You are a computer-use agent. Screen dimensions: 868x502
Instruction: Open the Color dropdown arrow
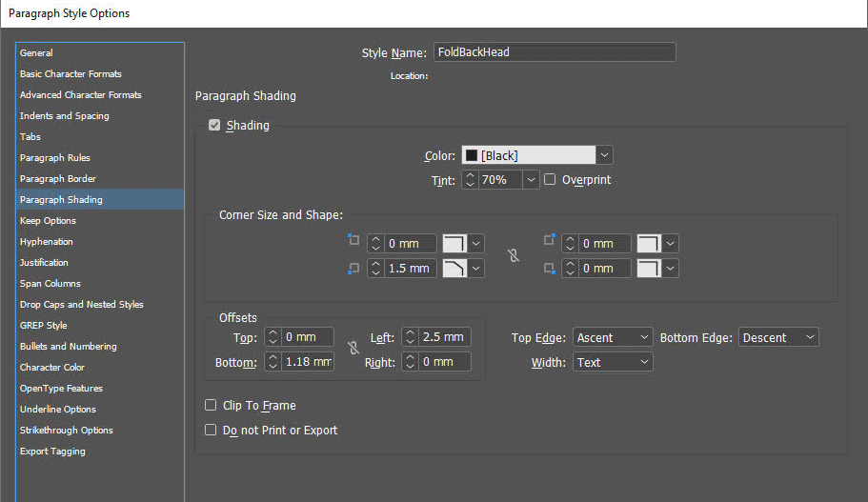tap(604, 155)
